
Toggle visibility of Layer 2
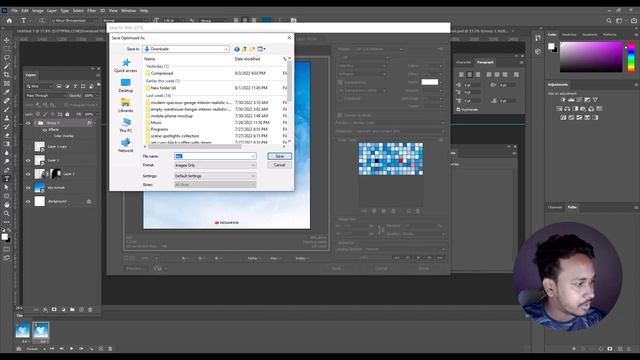pyautogui.click(x=28, y=160)
